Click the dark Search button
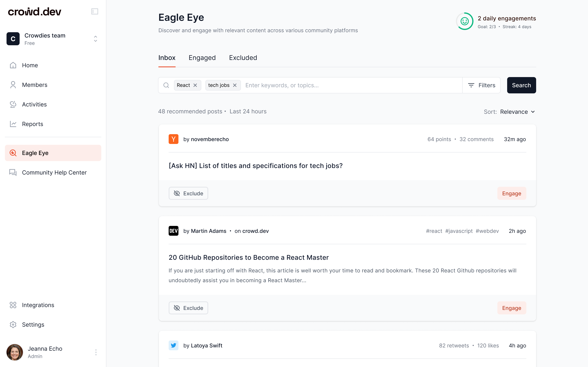Screen dimensions: 588x367 coord(521,85)
